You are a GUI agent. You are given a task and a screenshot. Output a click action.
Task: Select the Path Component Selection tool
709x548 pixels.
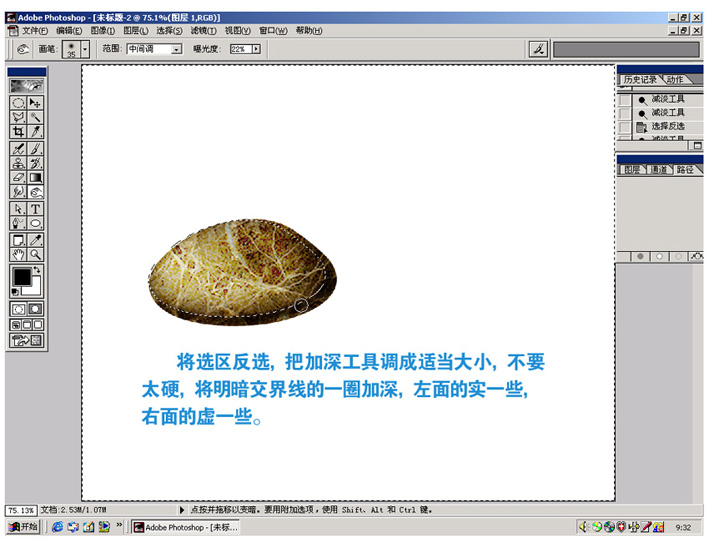point(18,209)
